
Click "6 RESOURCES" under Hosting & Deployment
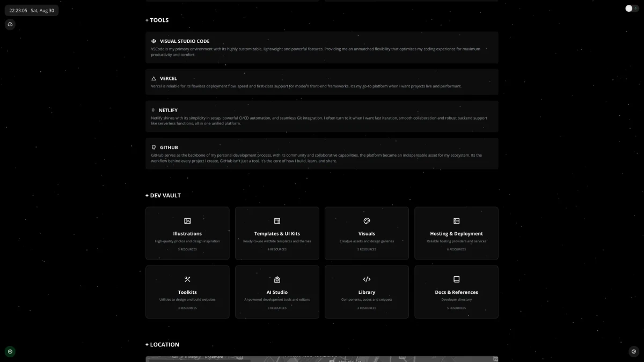(456, 249)
